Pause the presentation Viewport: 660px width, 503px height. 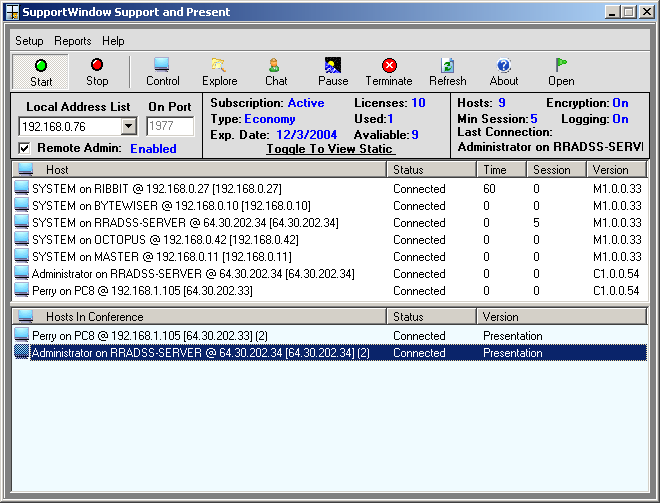point(333,72)
